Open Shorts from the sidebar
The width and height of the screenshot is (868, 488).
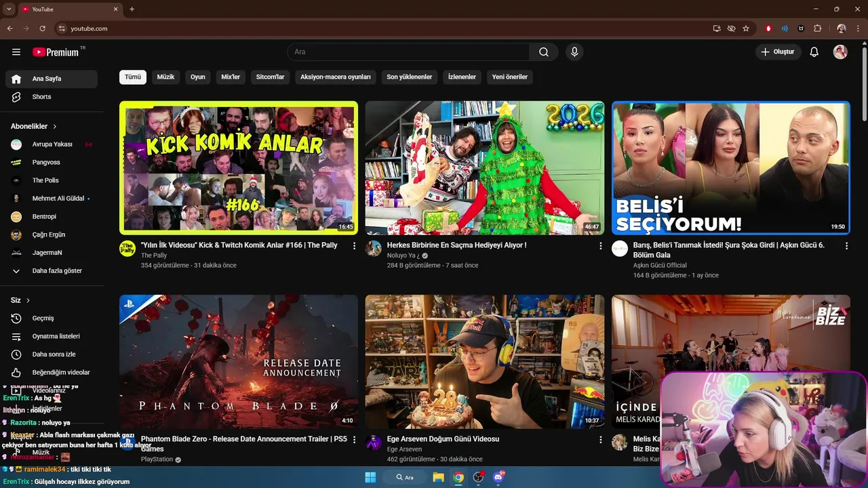[x=52, y=97]
